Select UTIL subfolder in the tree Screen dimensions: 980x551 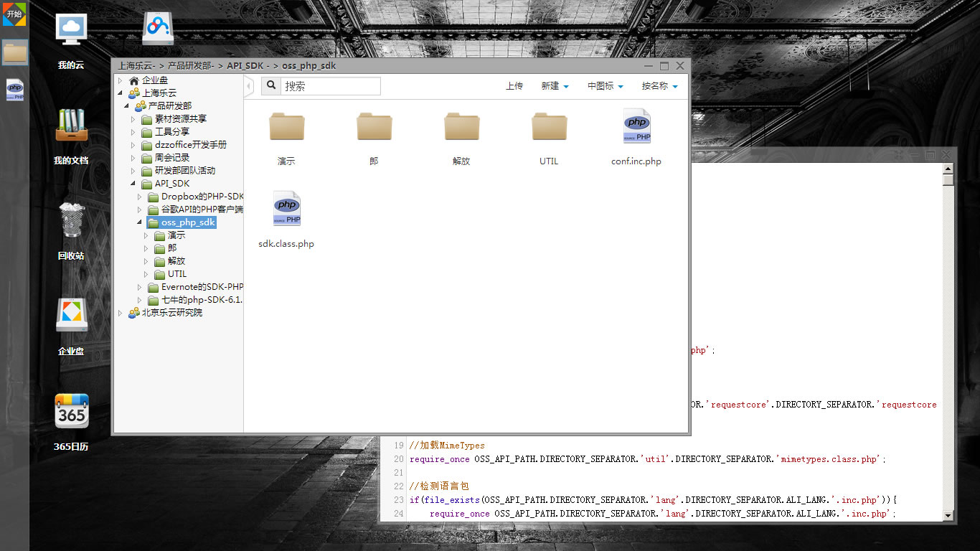tap(177, 274)
